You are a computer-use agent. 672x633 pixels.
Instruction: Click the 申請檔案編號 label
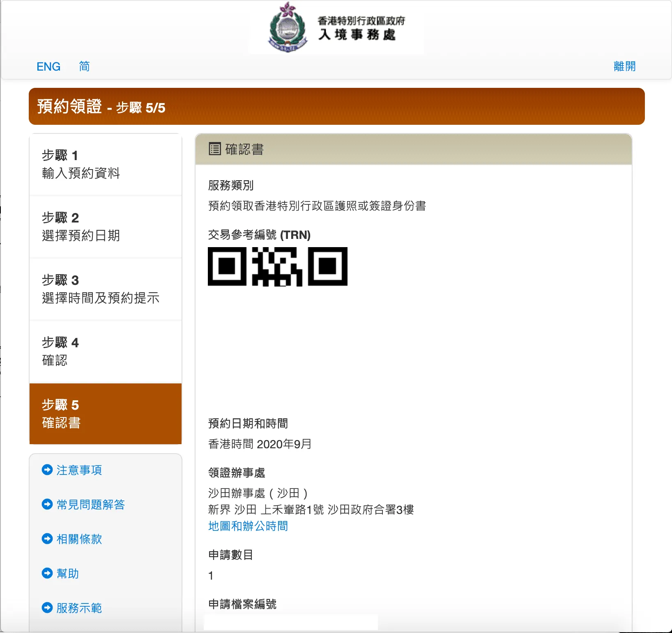[x=242, y=604]
